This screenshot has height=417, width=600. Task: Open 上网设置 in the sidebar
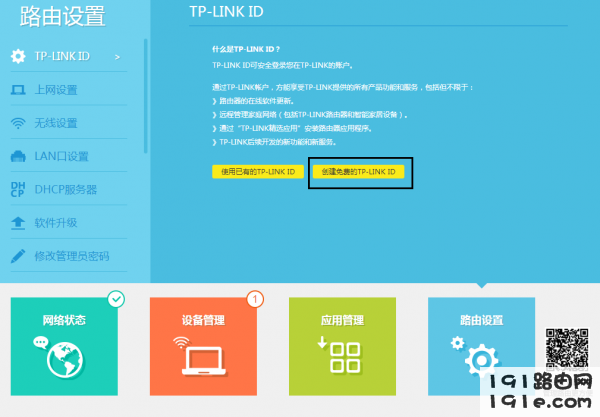click(69, 90)
